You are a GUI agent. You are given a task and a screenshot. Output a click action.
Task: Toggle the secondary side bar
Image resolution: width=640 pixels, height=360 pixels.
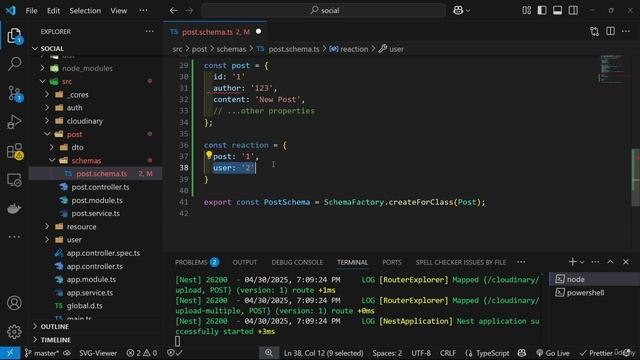(573, 11)
